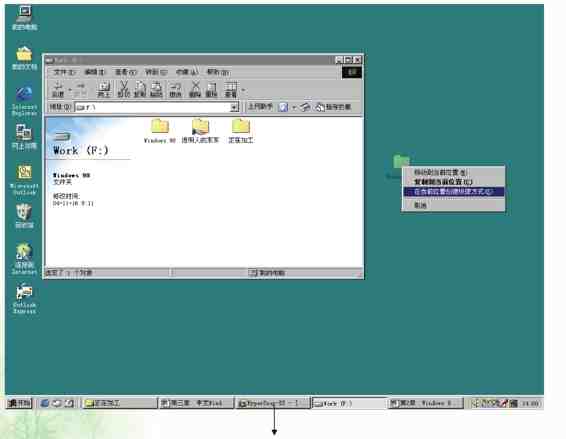Open the Outlook Express desktop icon
This screenshot has height=439, width=566.
(x=24, y=298)
